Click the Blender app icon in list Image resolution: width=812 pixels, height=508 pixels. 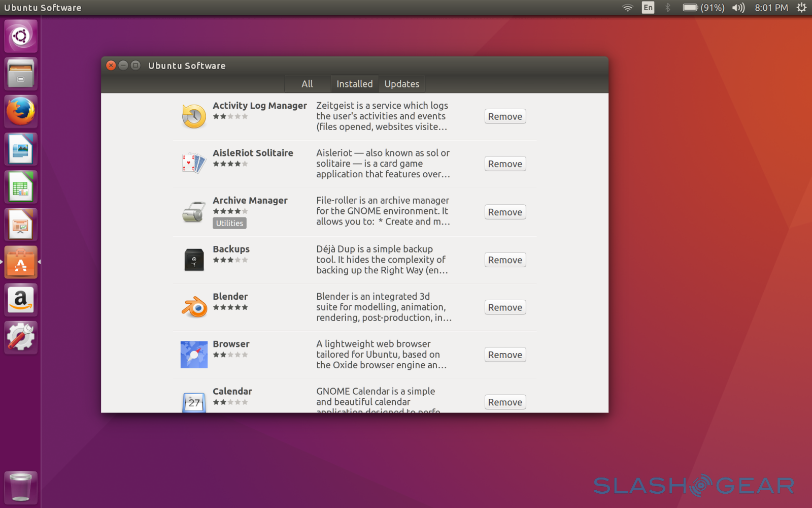click(194, 307)
